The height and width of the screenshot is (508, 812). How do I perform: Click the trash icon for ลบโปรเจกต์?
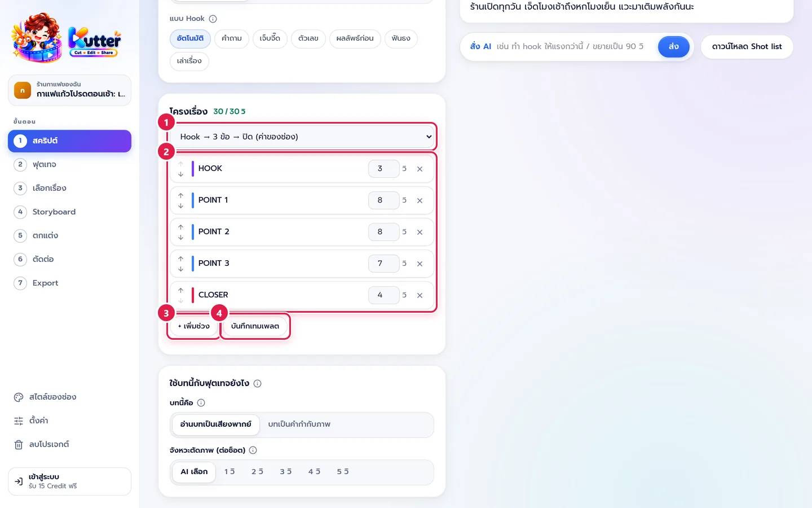(19, 444)
